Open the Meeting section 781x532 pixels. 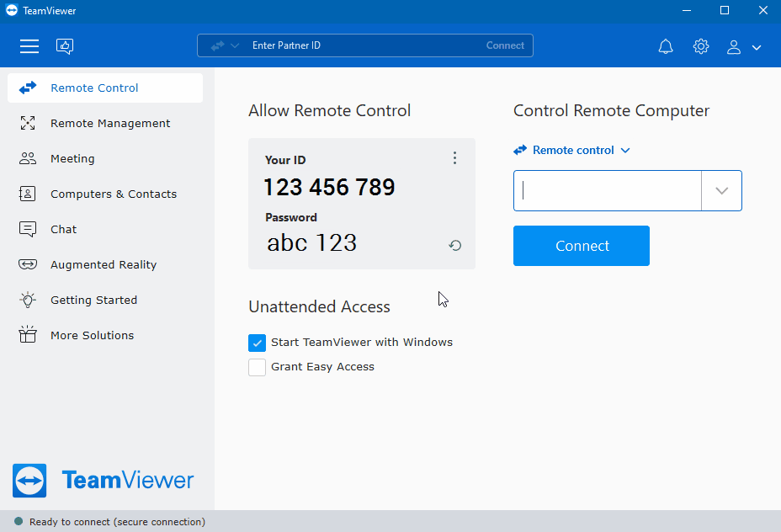pyautogui.click(x=72, y=158)
